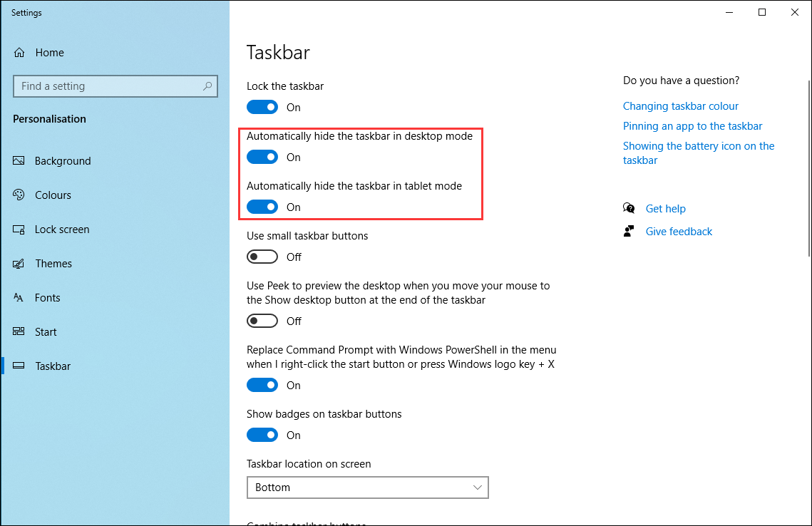Disable auto-hide taskbar in desktop mode
Screen dimensions: 812x526
(262, 158)
